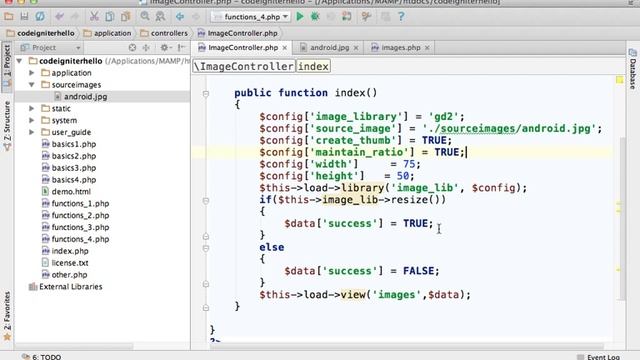The image size is (640, 360).
Task: Click the index method breadcrumb
Action: pos(313,66)
